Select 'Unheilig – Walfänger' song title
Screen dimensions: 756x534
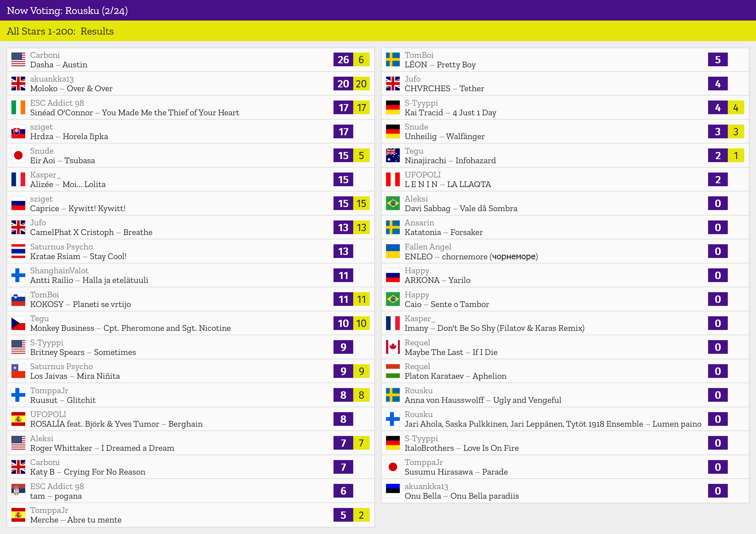pyautogui.click(x=444, y=137)
